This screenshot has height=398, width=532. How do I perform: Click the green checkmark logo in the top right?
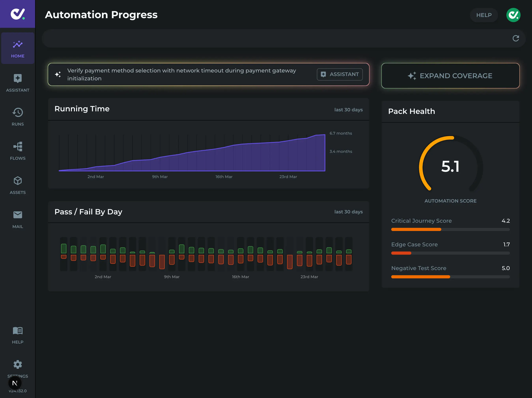513,15
